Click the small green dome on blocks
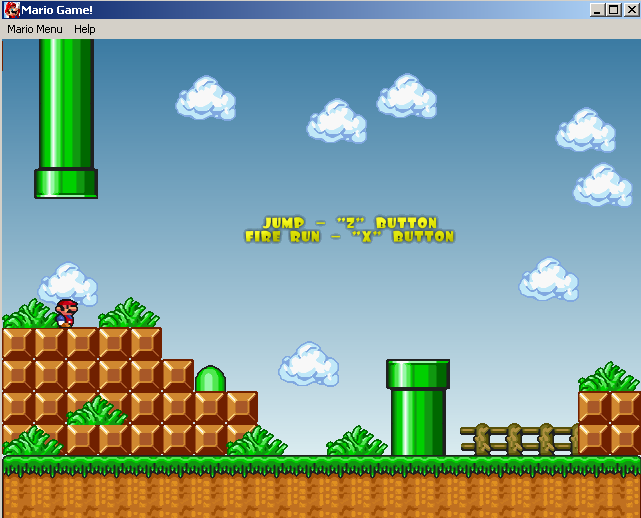The width and height of the screenshot is (641, 518). click(x=210, y=379)
